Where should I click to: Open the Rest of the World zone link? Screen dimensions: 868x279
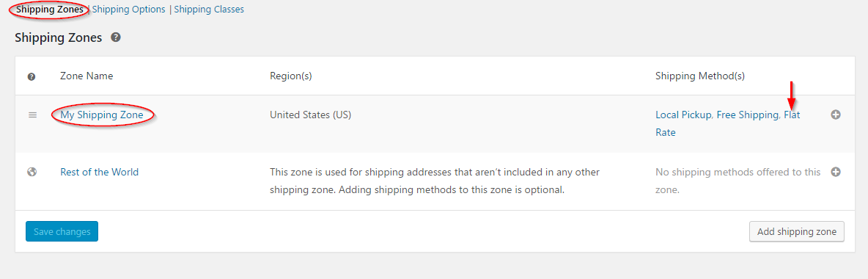[x=99, y=172]
